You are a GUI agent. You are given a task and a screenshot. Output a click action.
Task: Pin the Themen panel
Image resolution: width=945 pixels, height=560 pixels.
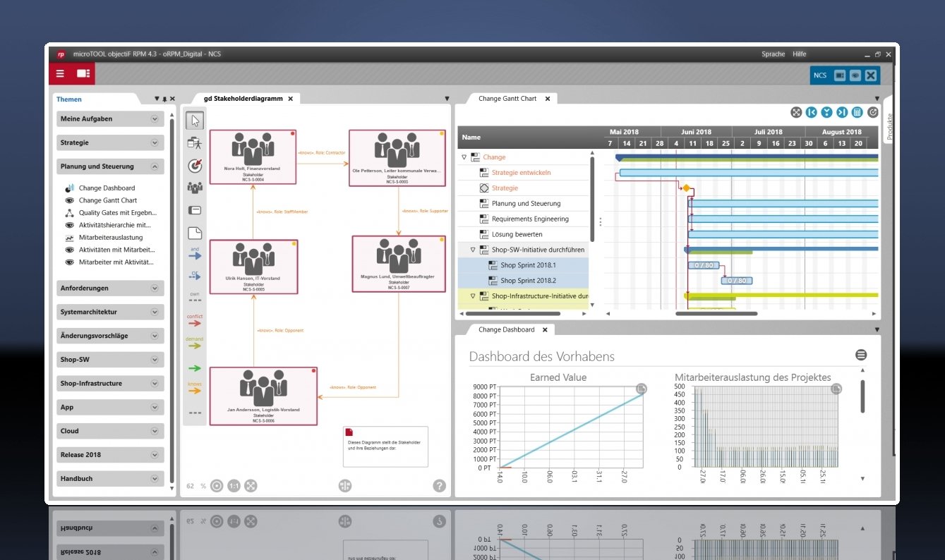pos(164,99)
